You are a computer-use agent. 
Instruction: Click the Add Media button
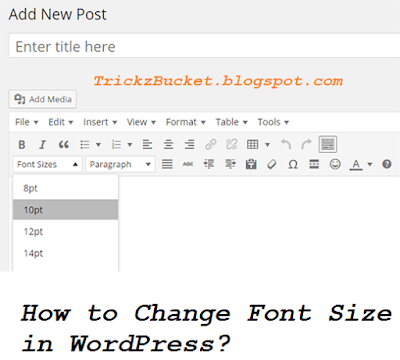coord(43,99)
